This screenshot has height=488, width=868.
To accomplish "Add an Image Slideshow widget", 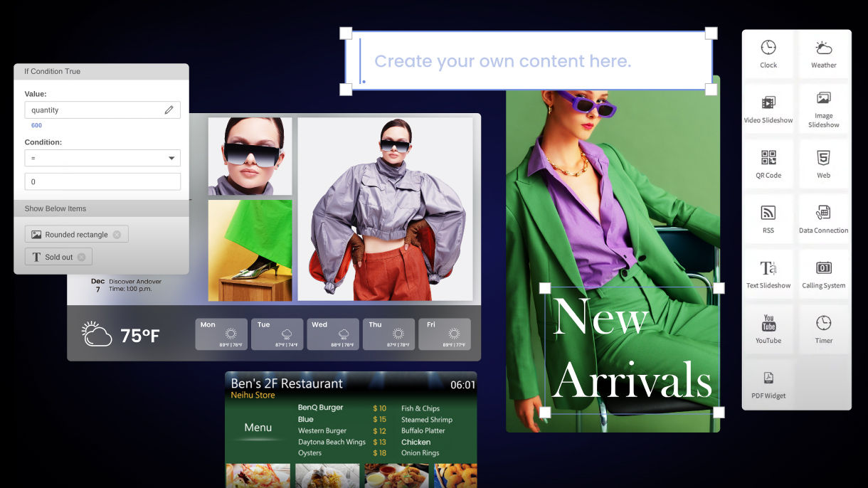I will [823, 108].
